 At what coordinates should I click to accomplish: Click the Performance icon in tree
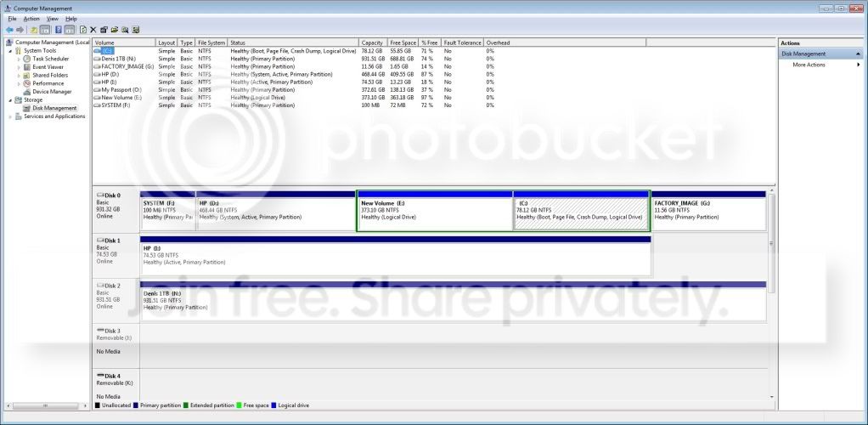[27, 83]
